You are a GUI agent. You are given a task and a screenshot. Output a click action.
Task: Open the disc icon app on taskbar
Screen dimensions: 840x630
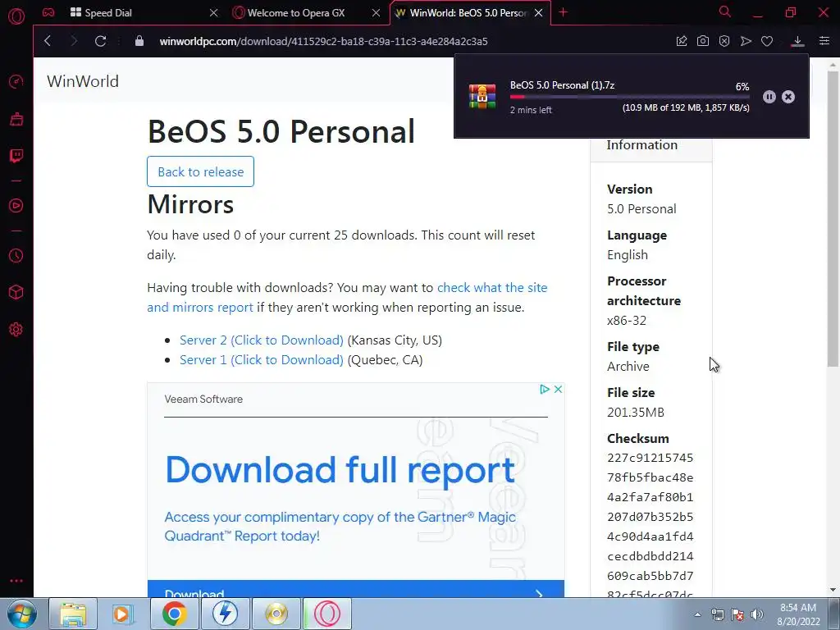click(276, 614)
